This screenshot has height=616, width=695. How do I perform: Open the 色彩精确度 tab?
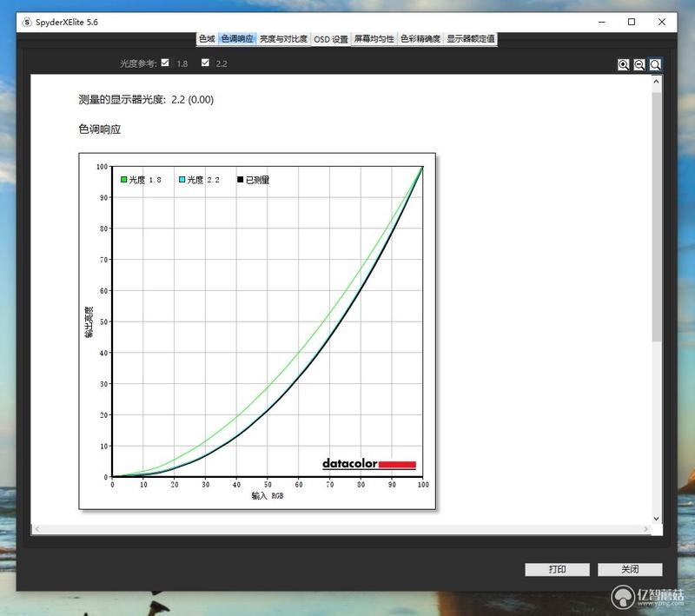[x=420, y=39]
